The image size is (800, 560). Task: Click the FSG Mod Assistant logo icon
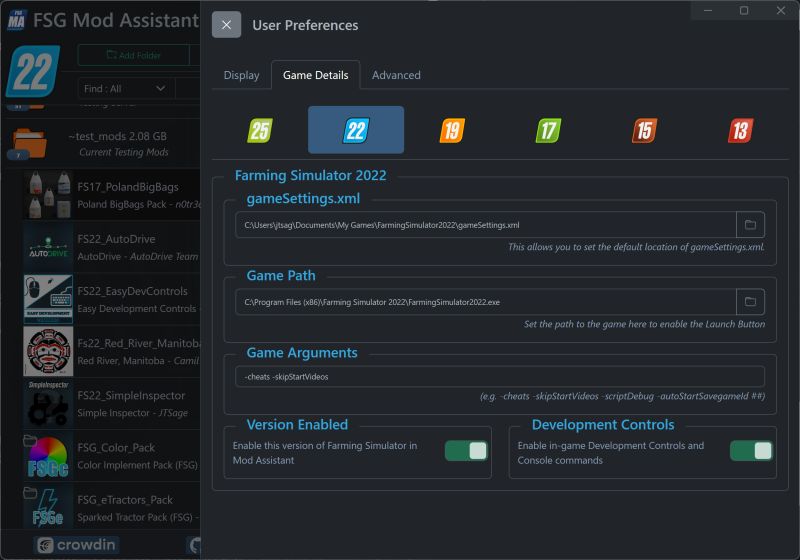coord(16,20)
